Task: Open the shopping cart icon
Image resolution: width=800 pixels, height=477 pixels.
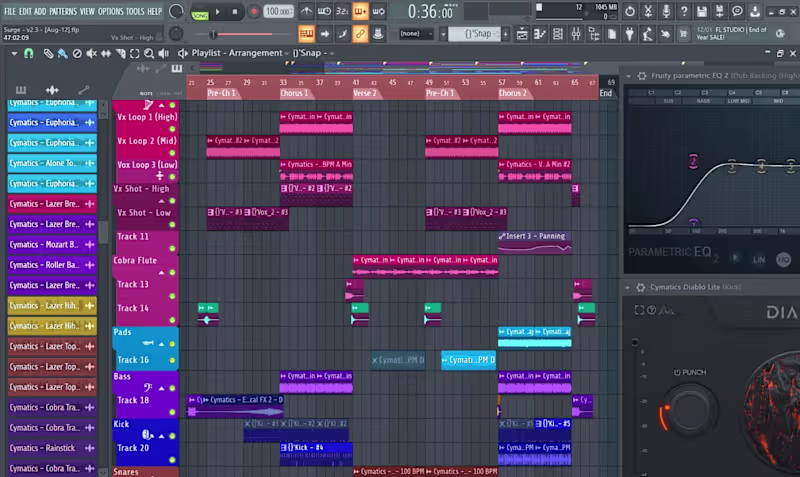Action: [x=683, y=34]
